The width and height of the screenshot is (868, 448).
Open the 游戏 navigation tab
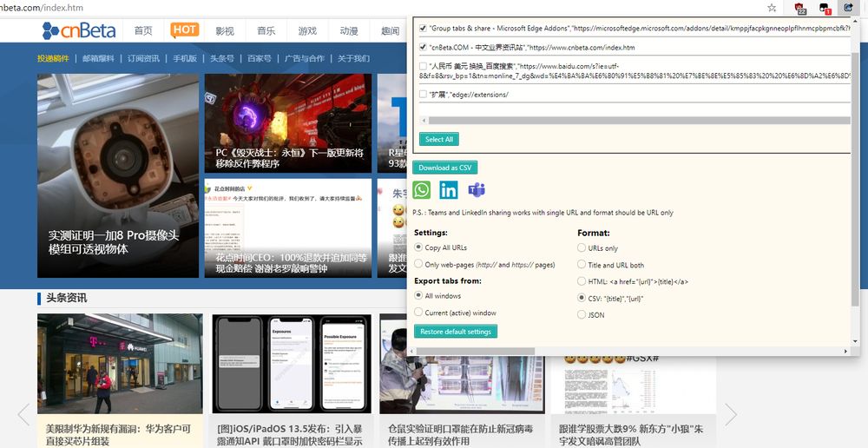click(x=307, y=31)
